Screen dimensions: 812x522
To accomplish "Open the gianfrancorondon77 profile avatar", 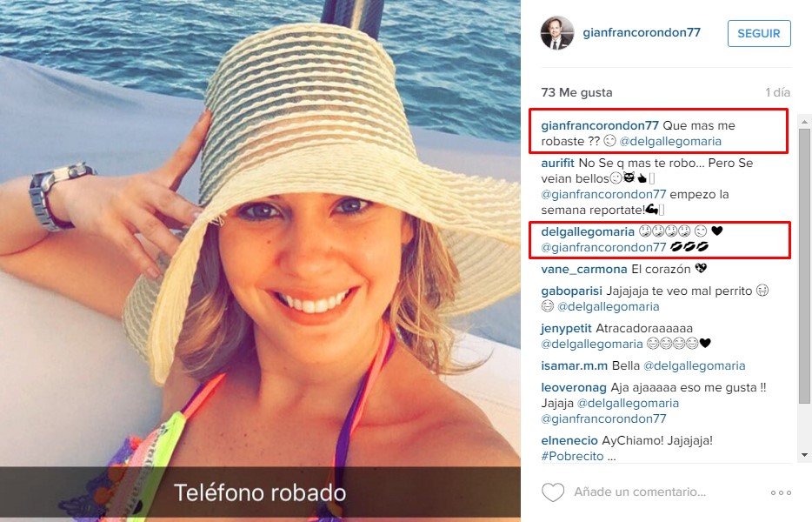I will 557,33.
